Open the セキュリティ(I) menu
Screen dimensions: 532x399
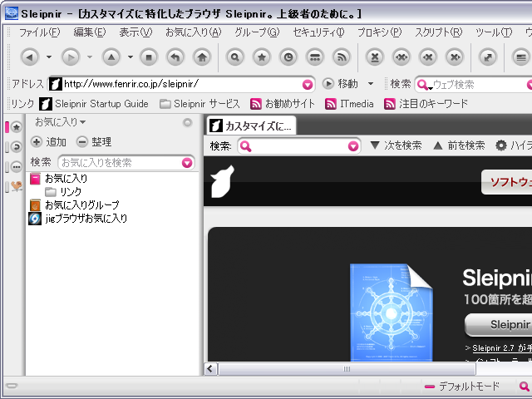(x=318, y=32)
